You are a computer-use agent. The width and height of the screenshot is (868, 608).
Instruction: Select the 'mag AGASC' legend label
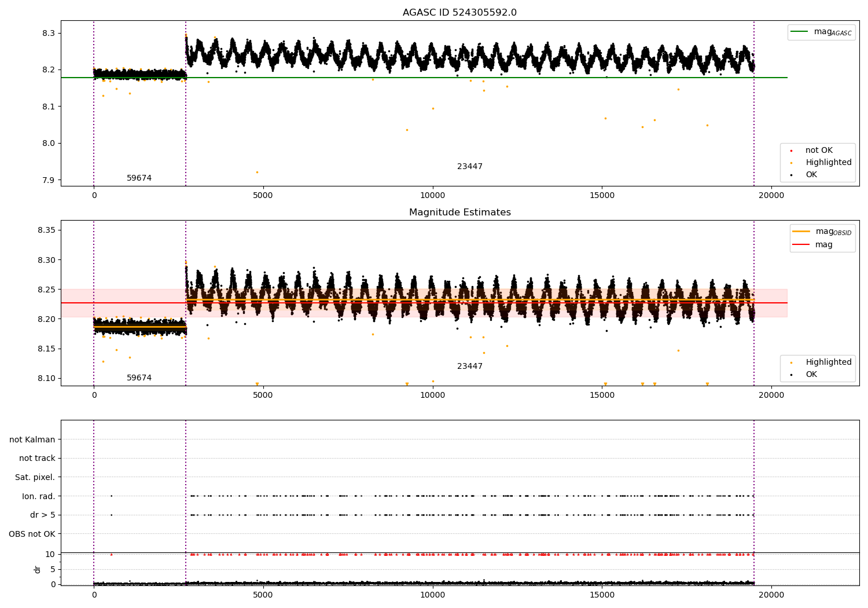(833, 32)
